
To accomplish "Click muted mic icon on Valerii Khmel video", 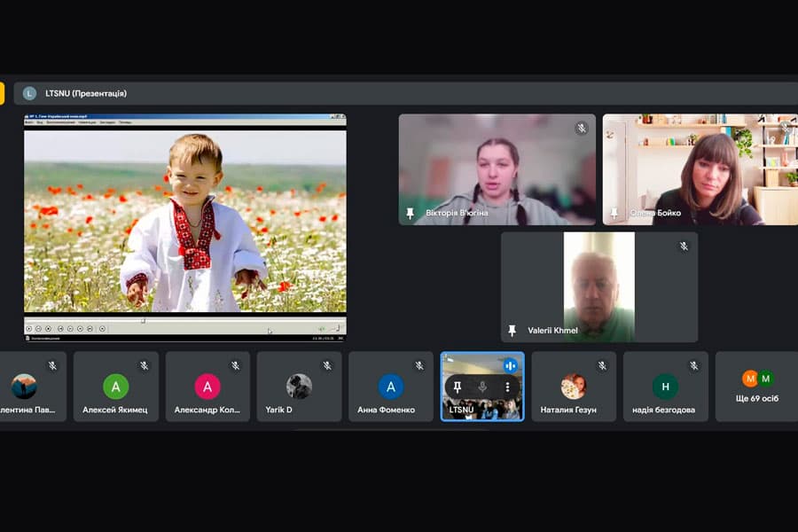I will pyautogui.click(x=683, y=246).
